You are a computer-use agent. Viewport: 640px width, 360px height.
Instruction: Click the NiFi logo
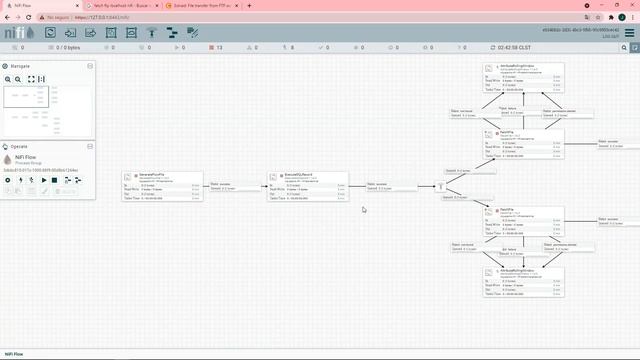[x=19, y=33]
